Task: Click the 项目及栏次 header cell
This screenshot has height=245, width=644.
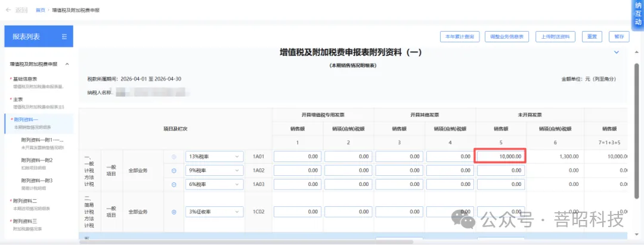Action: point(175,129)
